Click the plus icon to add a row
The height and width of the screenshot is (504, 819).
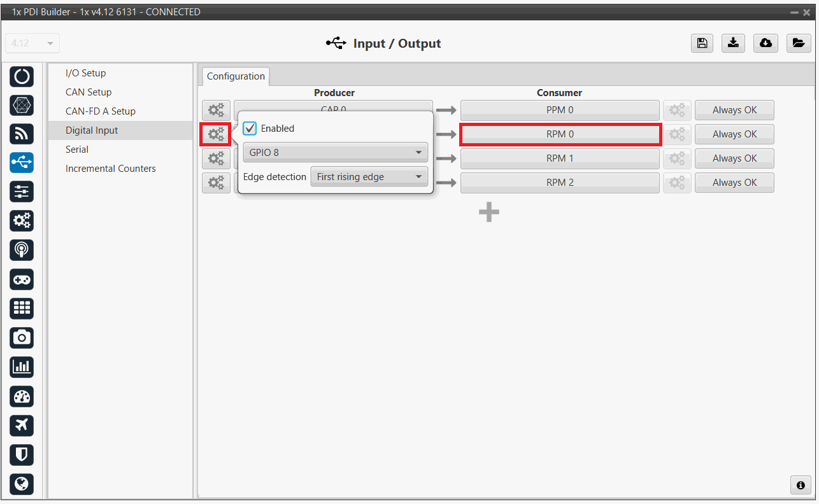point(488,213)
